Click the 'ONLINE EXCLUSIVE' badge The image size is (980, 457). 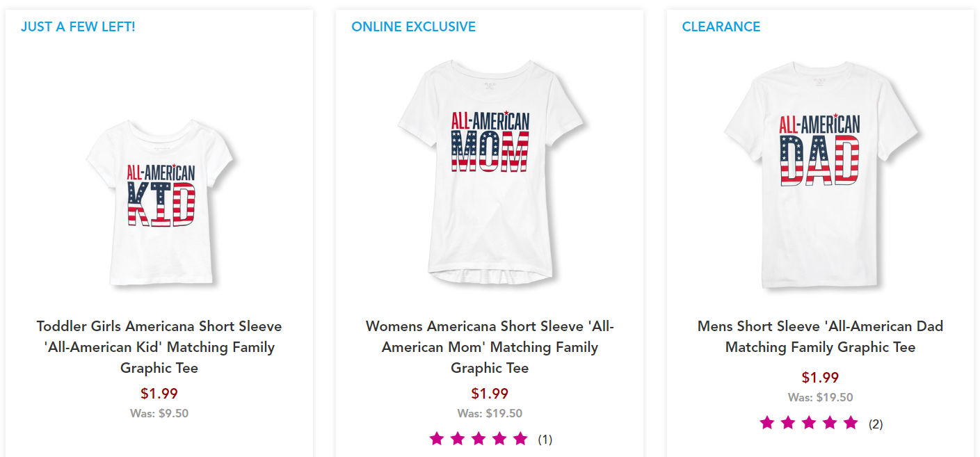tap(413, 27)
